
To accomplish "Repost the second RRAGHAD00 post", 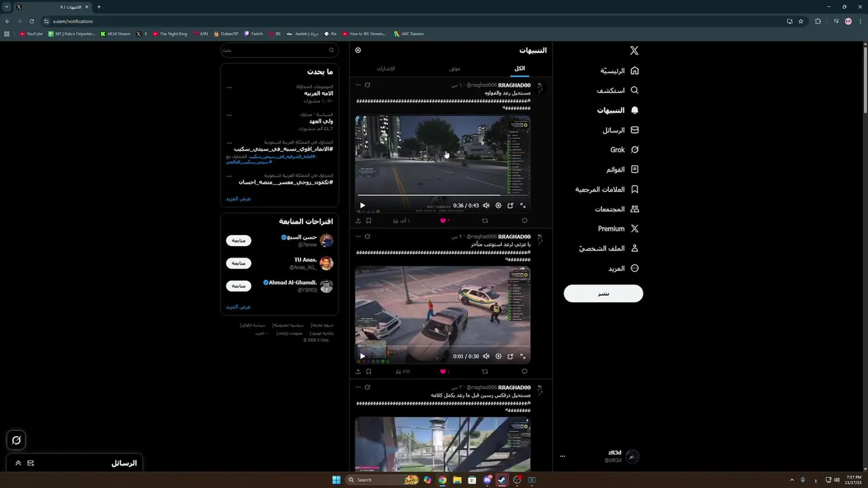I will coord(484,371).
